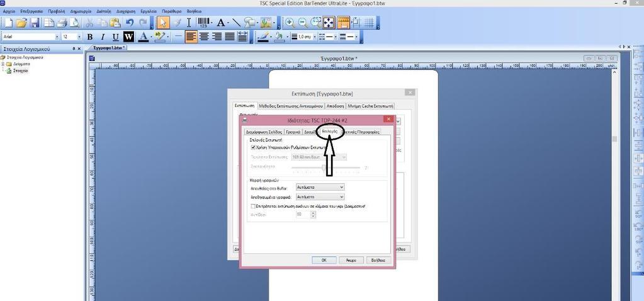644x301 pixels.
Task: Open the Βοήθεια menu
Action: (194, 11)
